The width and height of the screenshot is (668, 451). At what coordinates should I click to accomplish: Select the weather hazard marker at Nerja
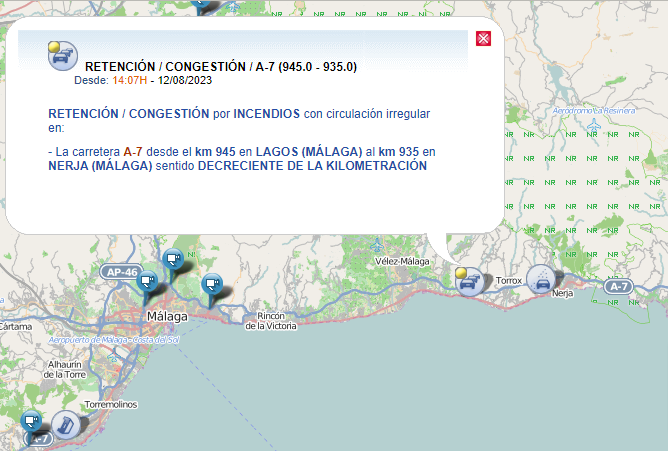pos(542,279)
